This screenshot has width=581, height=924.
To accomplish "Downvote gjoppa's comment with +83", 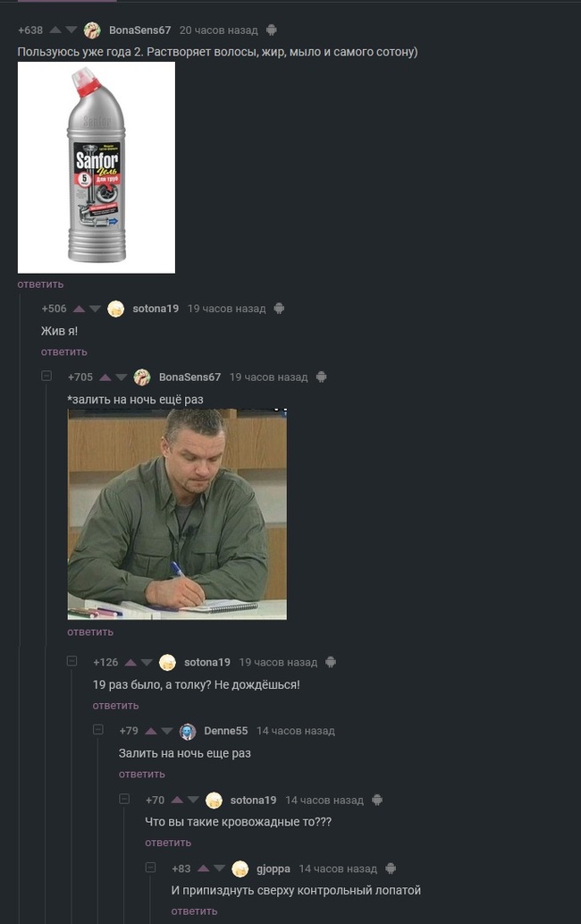I will (220, 869).
